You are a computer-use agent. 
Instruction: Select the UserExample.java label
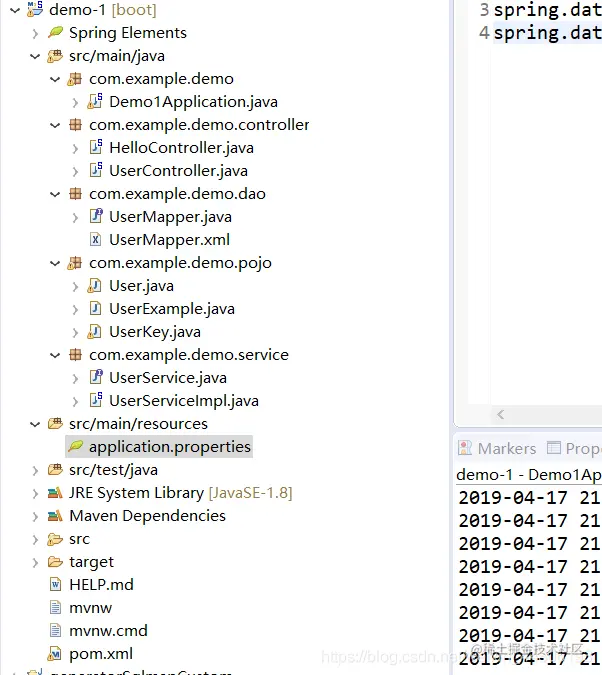click(172, 309)
